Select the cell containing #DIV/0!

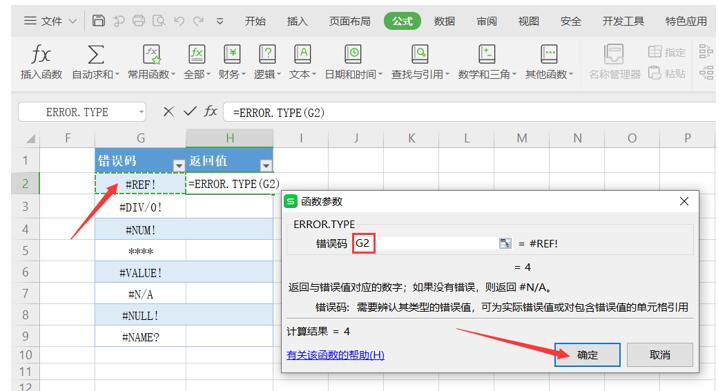(x=140, y=207)
